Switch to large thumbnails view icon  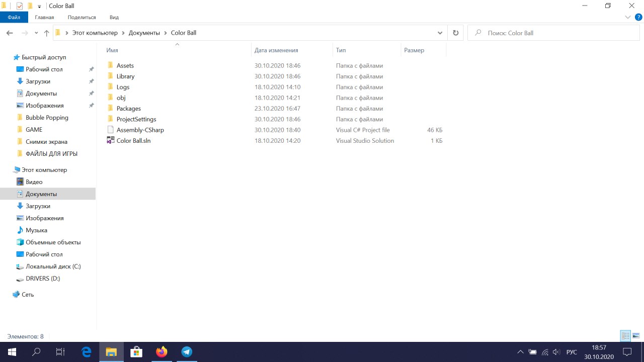coord(636,336)
